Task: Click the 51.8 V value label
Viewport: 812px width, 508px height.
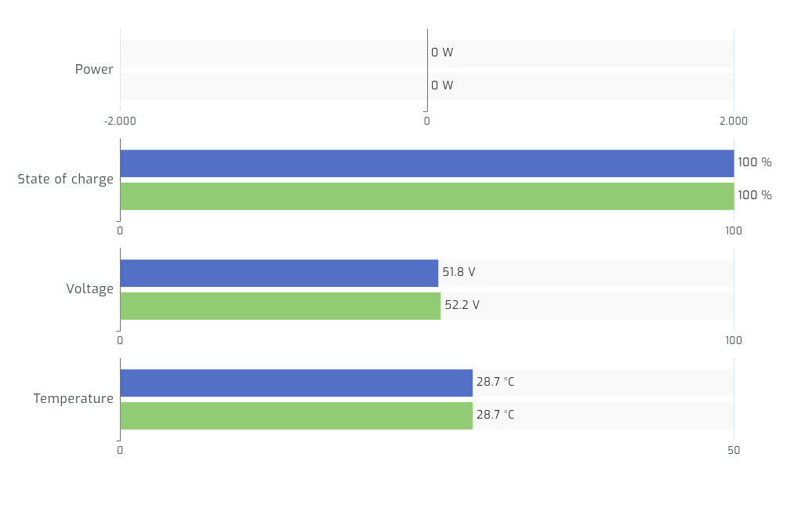Action: pos(459,273)
